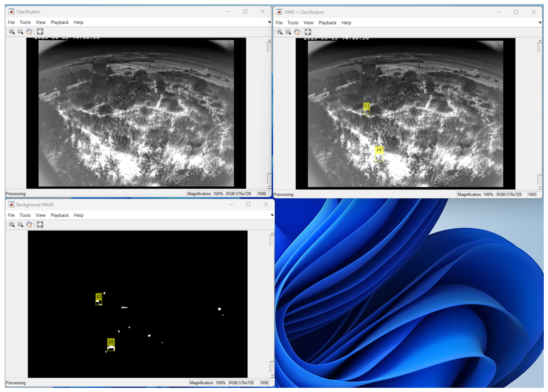Open Playback menu in Clacificaton window

click(59, 22)
